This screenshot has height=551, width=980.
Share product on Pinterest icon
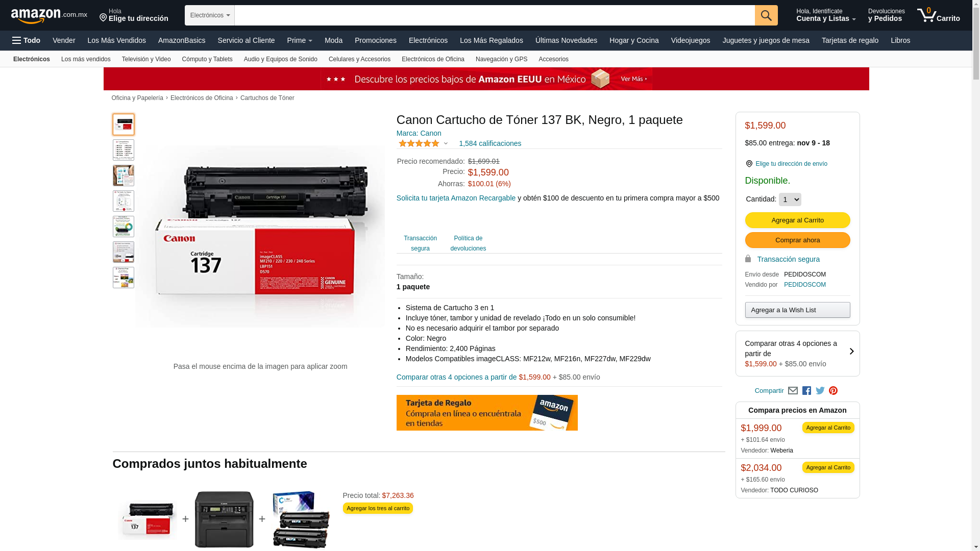833,391
